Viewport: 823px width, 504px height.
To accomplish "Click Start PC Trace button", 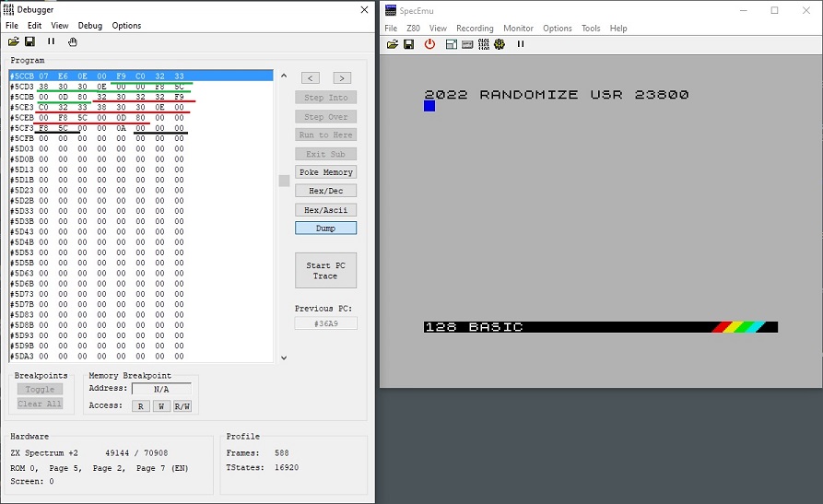I will [325, 270].
